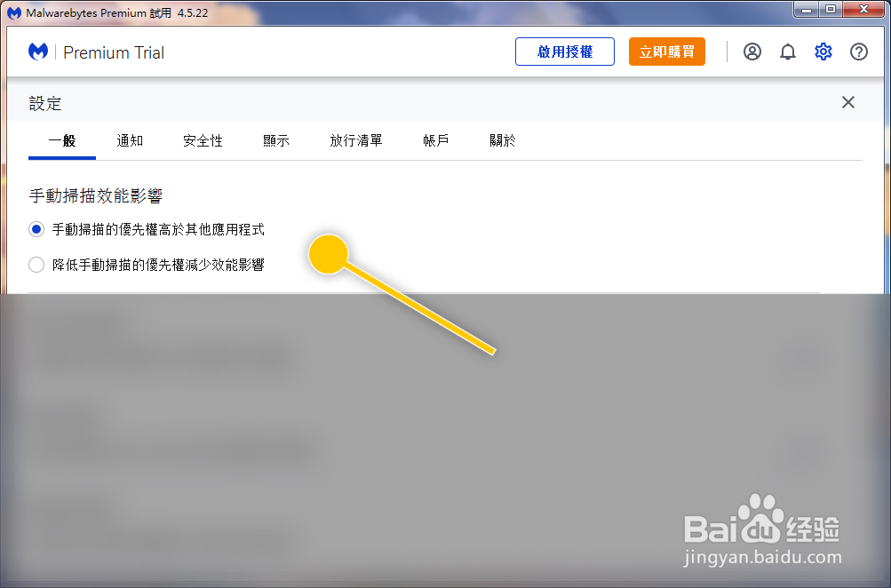Open the settings gear icon

[823, 52]
